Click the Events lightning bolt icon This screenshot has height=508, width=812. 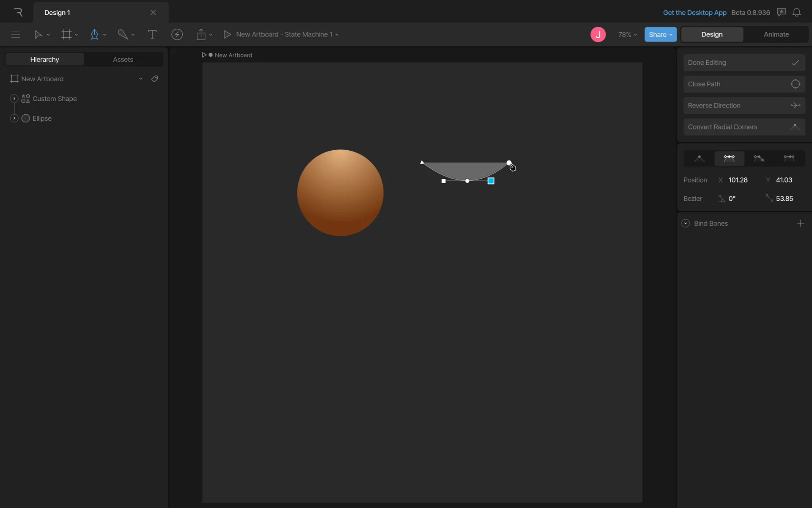[x=177, y=34]
